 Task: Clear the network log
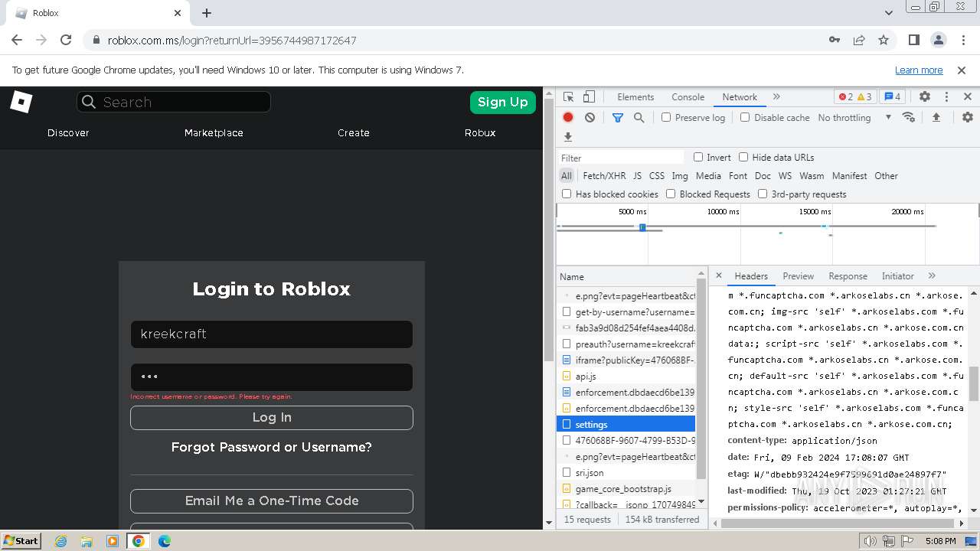590,118
